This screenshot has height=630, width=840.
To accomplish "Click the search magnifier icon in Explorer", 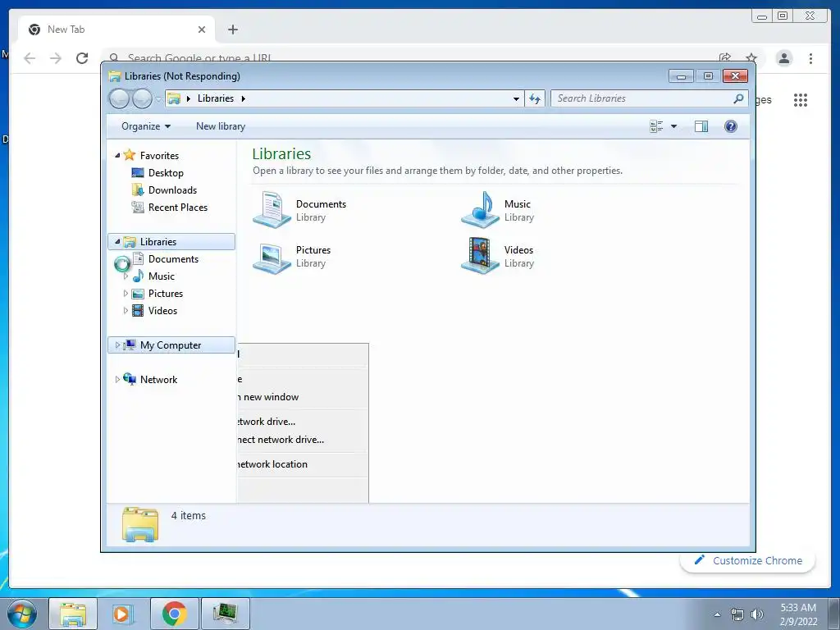I will point(738,98).
